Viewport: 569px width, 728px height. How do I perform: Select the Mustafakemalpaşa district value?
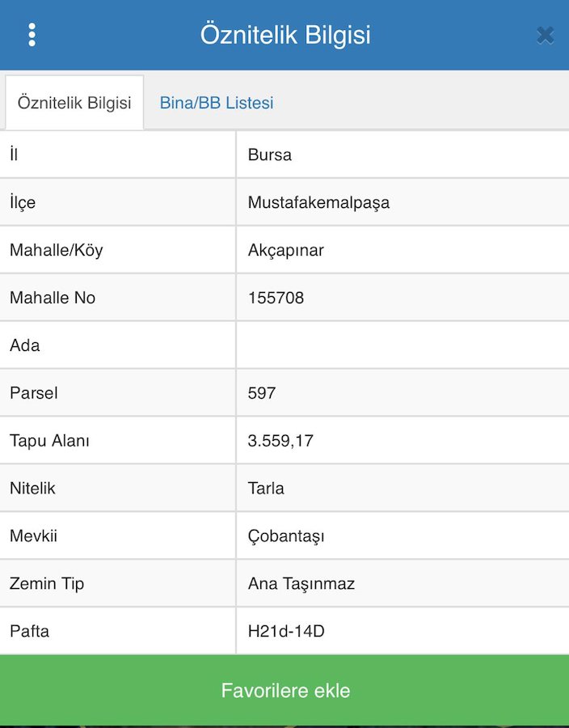tap(318, 202)
